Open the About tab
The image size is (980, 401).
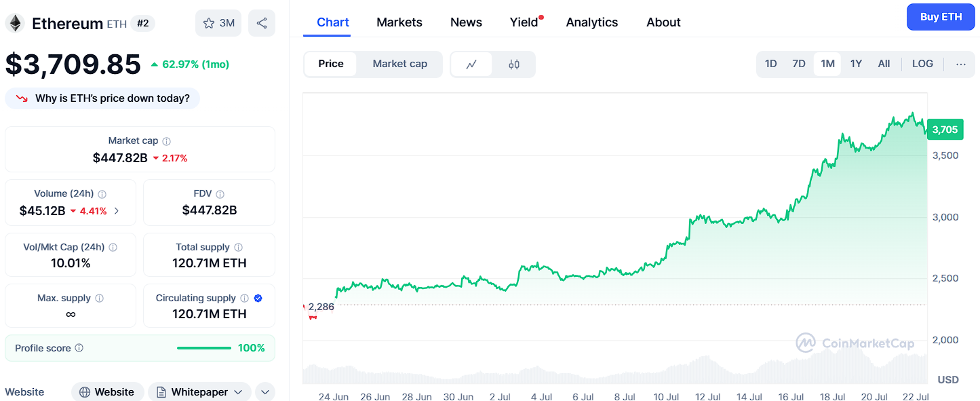663,22
